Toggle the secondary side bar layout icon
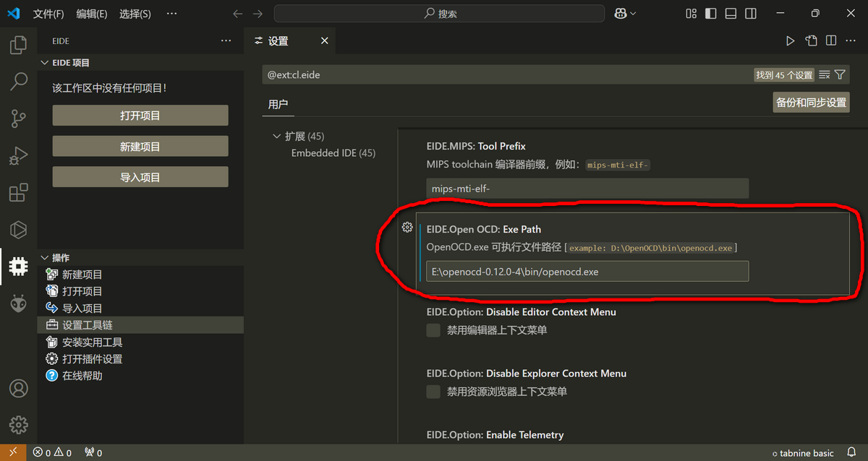The width and height of the screenshot is (868, 461). 751,13
